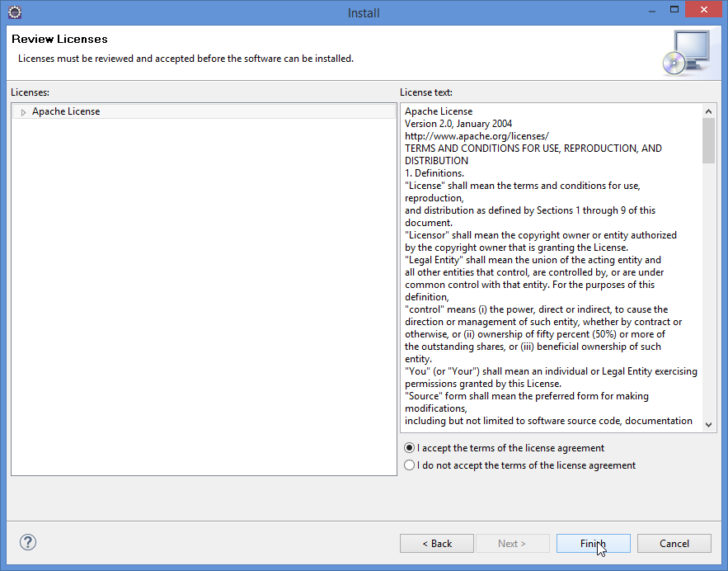
Task: Click the Finish button
Action: point(594,544)
